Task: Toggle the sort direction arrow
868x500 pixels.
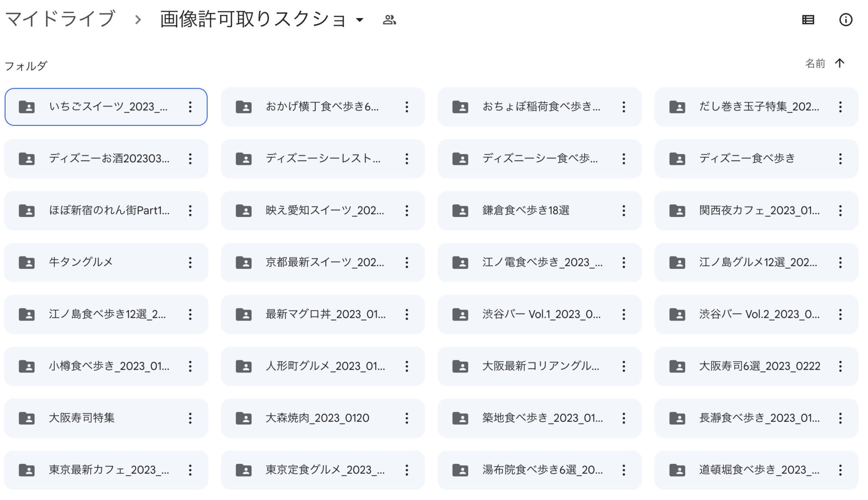Action: (840, 63)
